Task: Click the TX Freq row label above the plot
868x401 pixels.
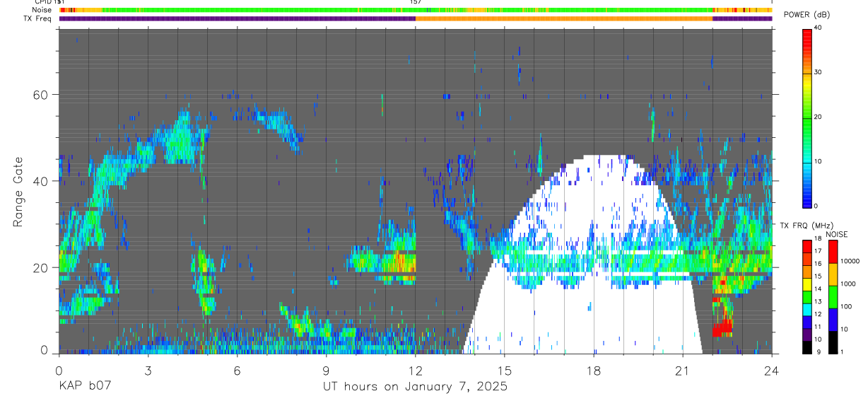Action: 37,18
